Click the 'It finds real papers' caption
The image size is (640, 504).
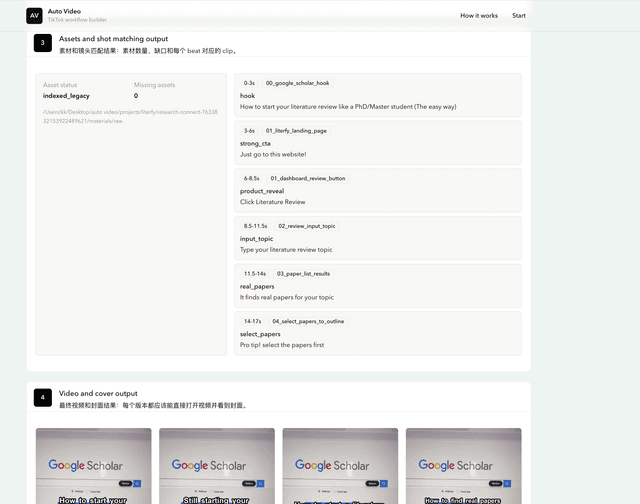coord(287,298)
